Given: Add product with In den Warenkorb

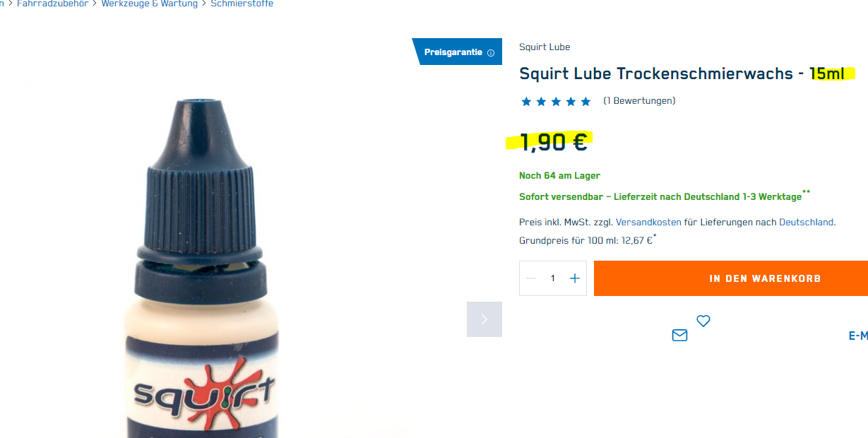Looking at the screenshot, I should pyautogui.click(x=731, y=278).
